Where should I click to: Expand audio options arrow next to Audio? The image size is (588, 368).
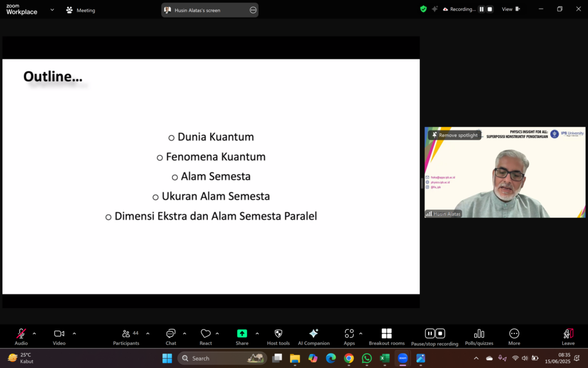pos(34,333)
